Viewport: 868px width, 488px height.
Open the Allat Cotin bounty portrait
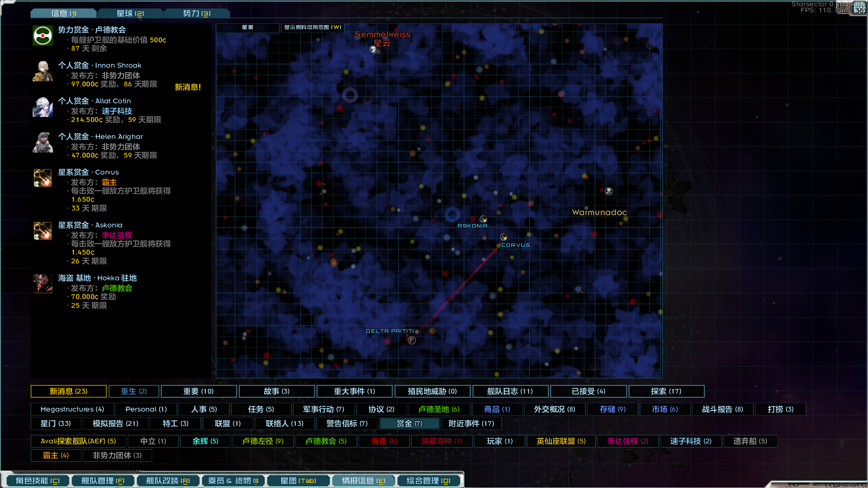coord(43,107)
